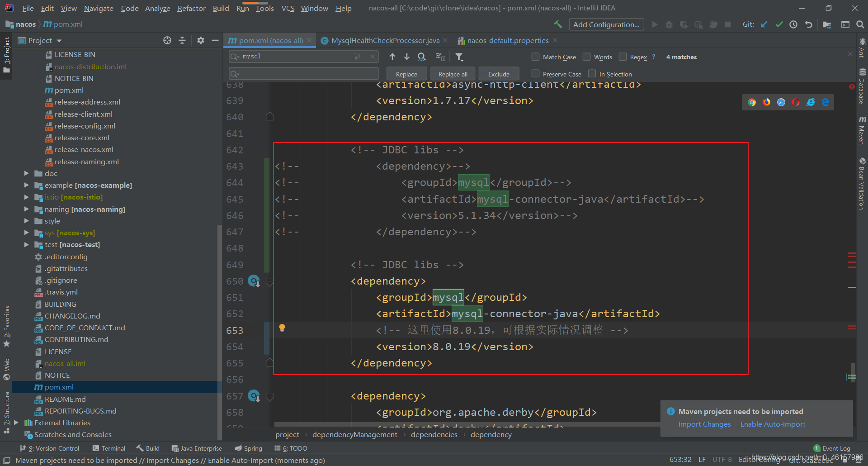Expand the sys [nacos-sys] module
This screenshot has height=466, width=868.
pos(26,233)
